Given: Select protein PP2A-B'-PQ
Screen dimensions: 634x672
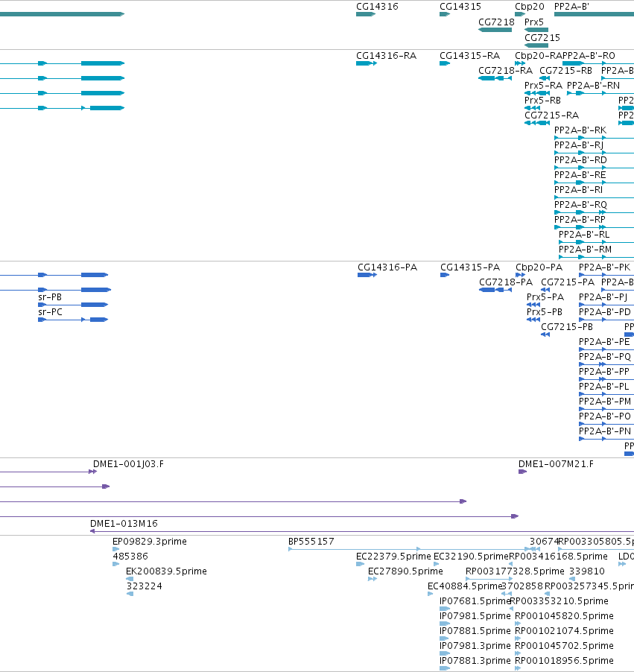Looking at the screenshot, I should (x=605, y=357).
